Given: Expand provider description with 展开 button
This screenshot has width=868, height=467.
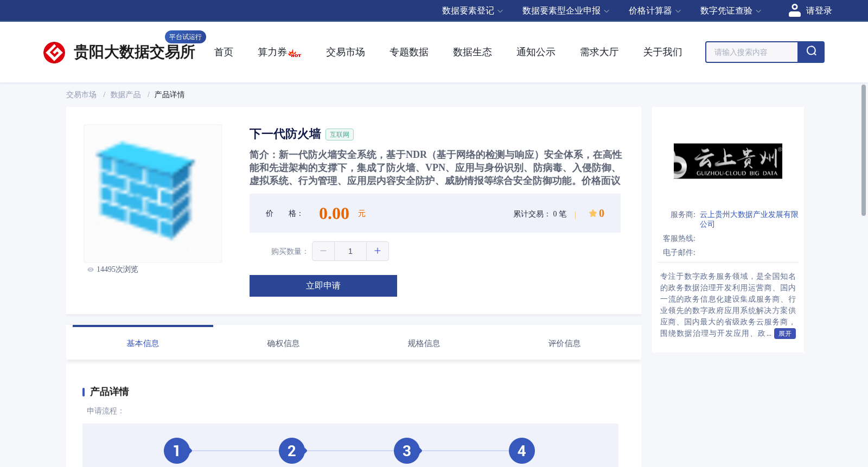Looking at the screenshot, I should tap(785, 334).
